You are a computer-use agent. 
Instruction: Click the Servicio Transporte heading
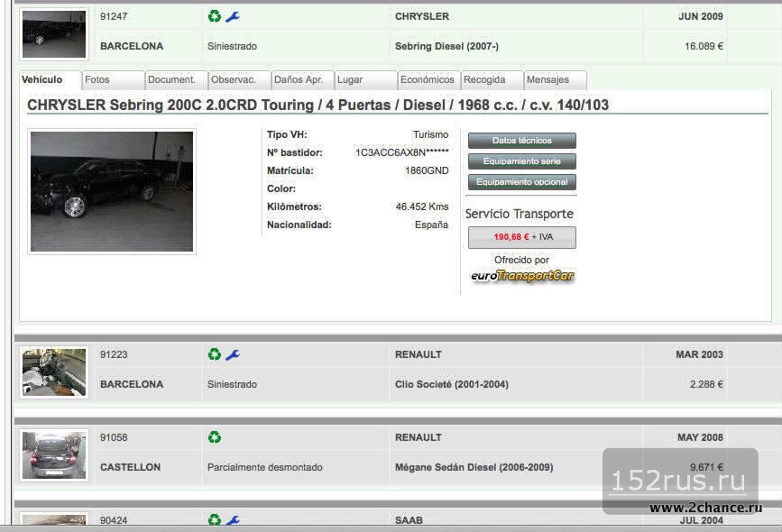click(x=520, y=214)
